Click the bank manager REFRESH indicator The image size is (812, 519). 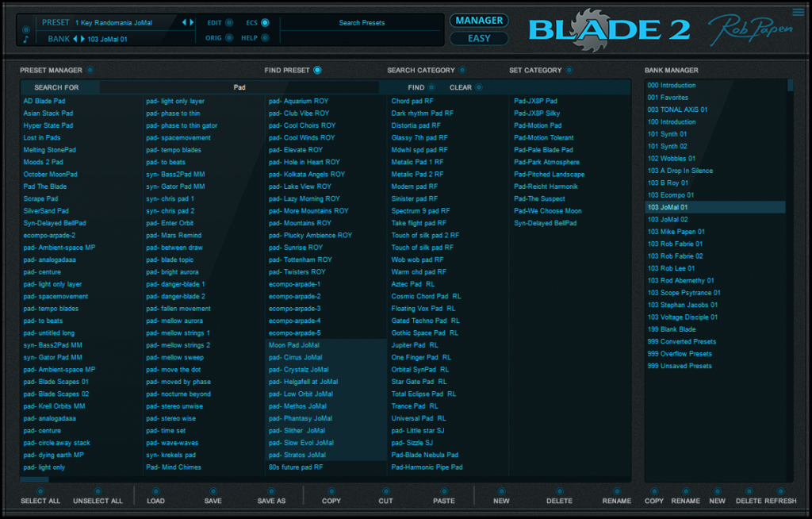click(780, 491)
